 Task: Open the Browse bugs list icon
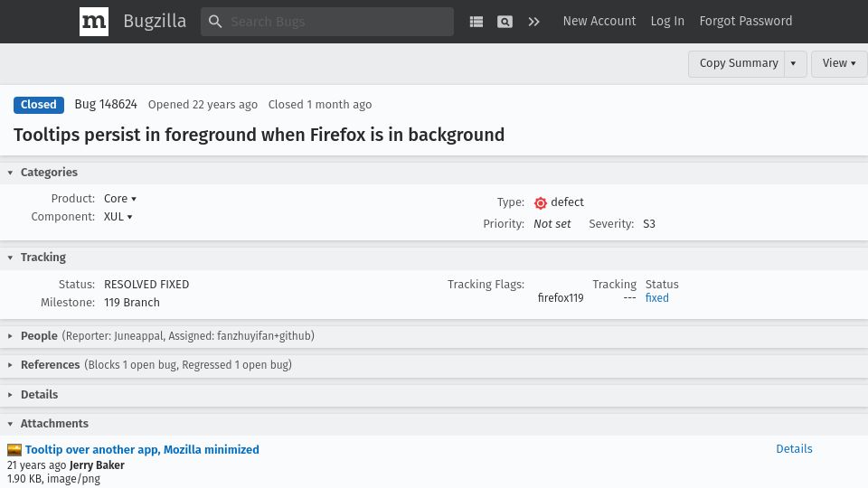pyautogui.click(x=476, y=22)
